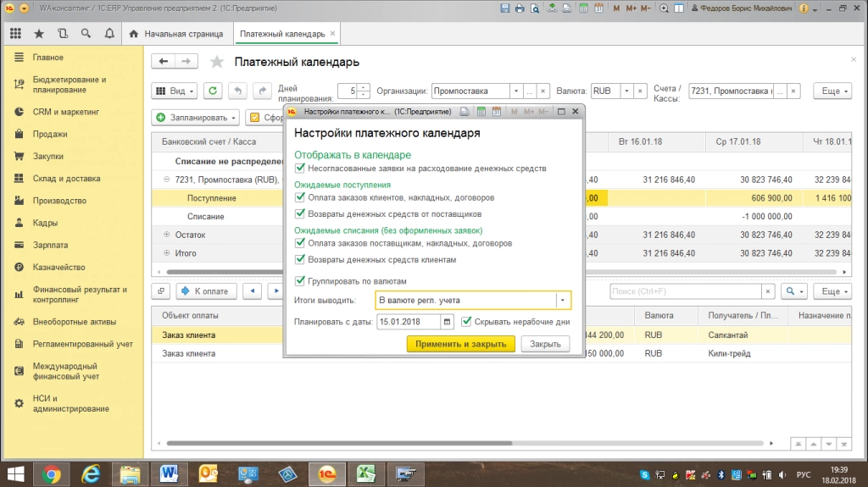The height and width of the screenshot is (487, 868).
Task: Toggle Оплата заказов поставщикам, накладных, договоров
Action: [300, 243]
